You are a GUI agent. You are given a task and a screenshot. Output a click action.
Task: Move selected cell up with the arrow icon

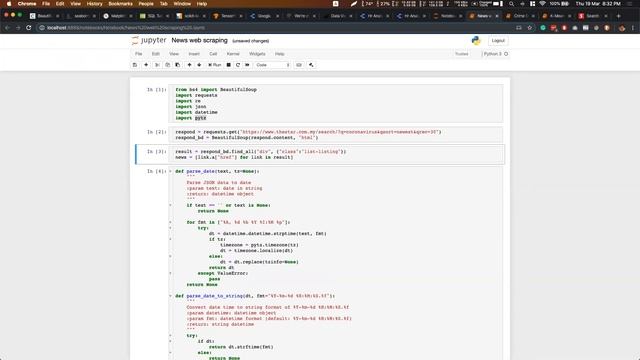[189, 65]
